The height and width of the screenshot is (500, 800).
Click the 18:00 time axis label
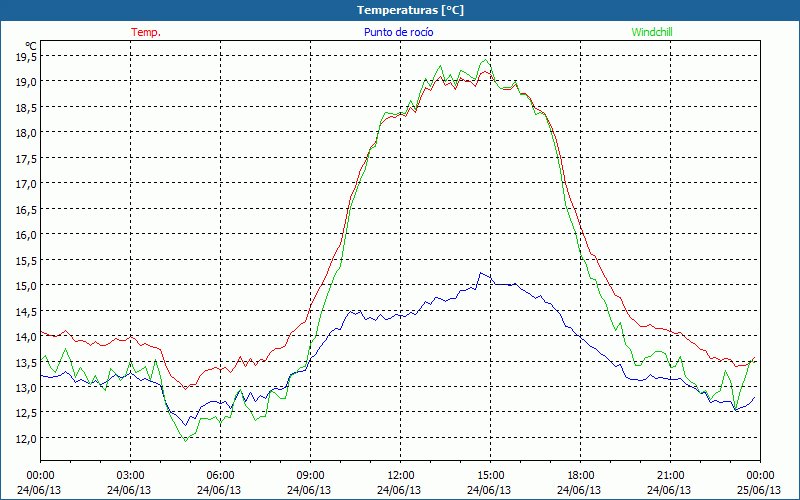[x=581, y=476]
